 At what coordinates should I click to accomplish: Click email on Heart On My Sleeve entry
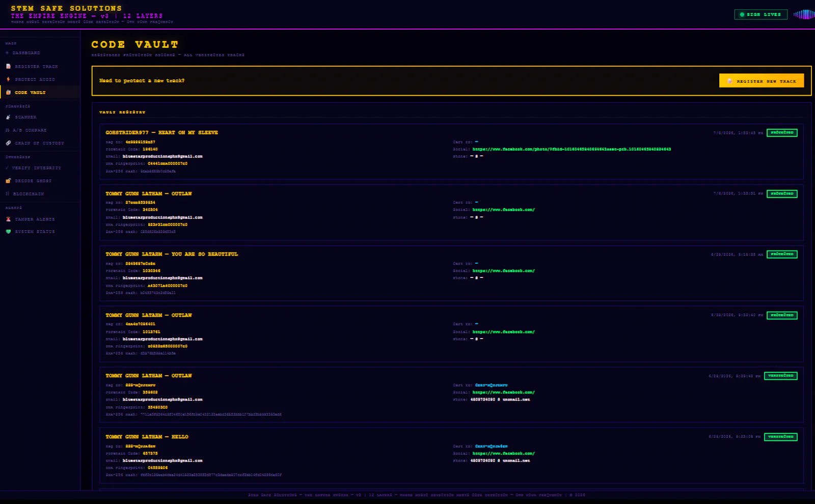(x=162, y=156)
